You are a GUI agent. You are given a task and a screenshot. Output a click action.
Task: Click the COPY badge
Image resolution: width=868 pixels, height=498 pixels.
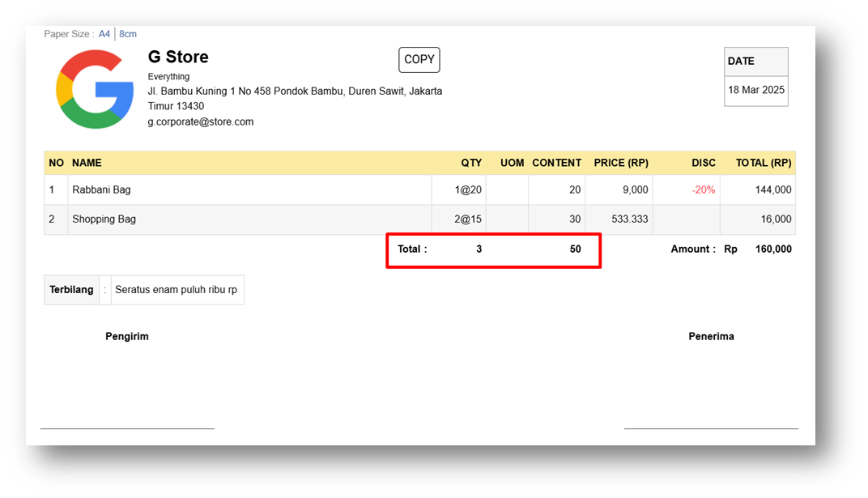419,60
